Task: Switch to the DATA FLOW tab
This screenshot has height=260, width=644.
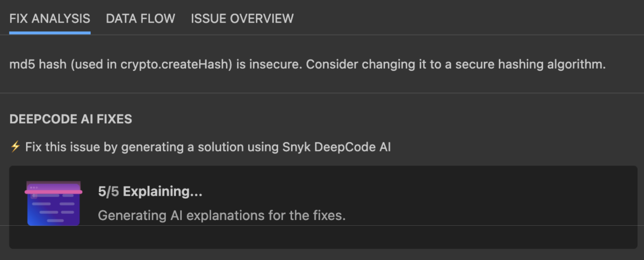Action: point(140,18)
